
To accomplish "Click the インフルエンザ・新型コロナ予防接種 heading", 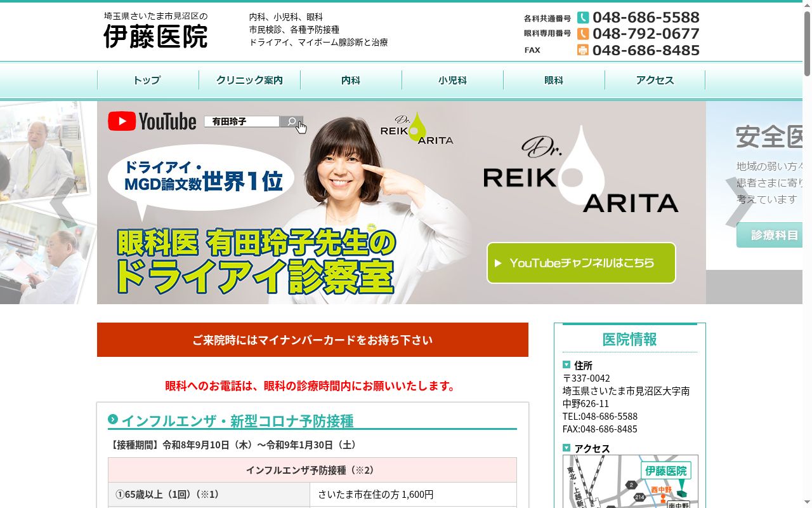I will click(x=237, y=421).
